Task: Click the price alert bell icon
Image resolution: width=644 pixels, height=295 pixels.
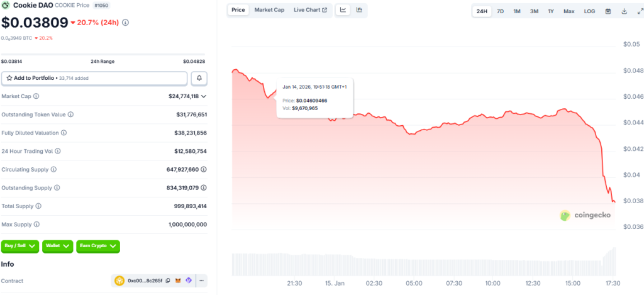Action: tap(199, 78)
